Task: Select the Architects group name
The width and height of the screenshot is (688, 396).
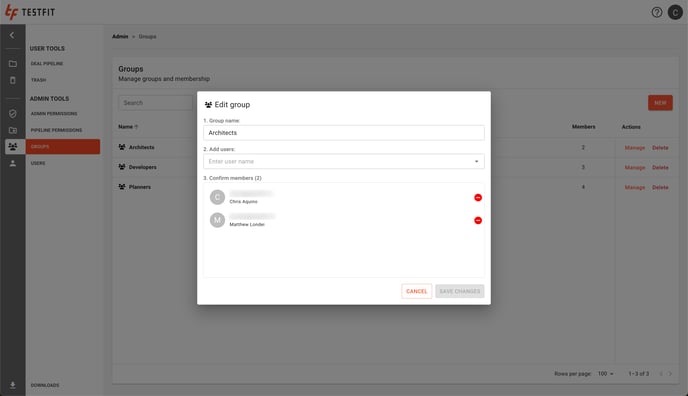Action: (141, 147)
